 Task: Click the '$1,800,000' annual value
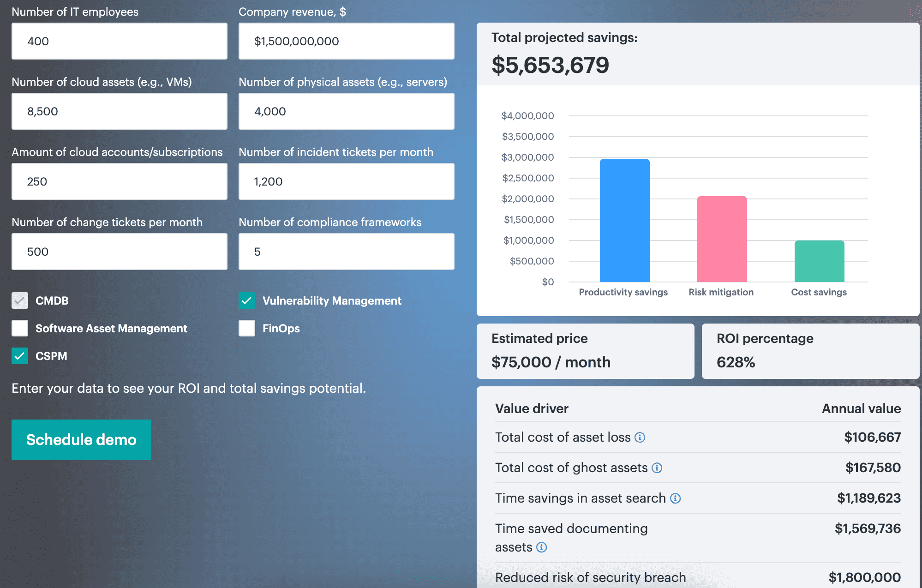click(865, 577)
